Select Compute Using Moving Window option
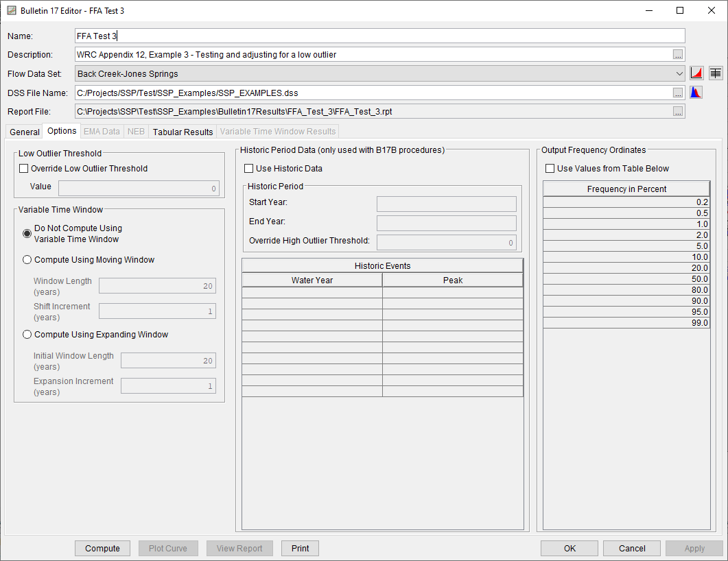 pyautogui.click(x=27, y=260)
